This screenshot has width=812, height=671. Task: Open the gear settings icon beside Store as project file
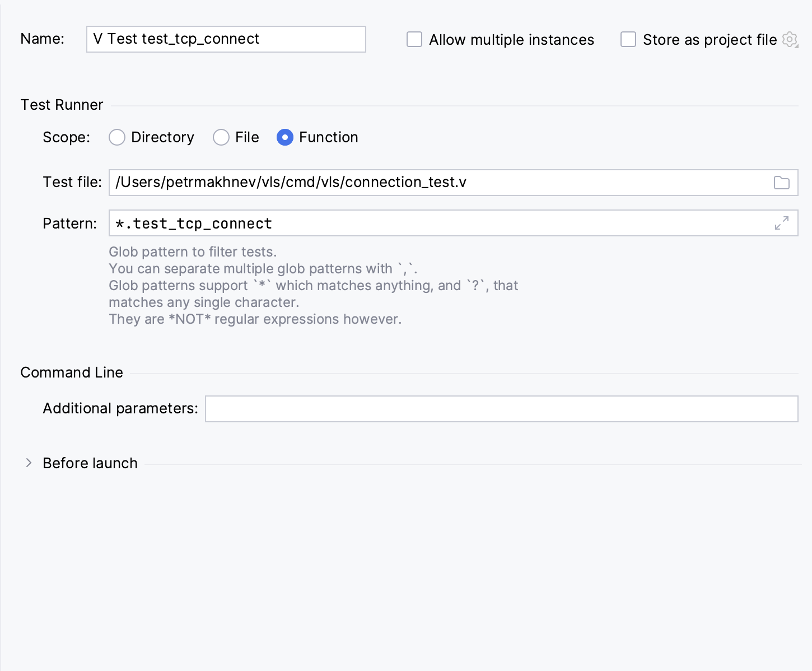coord(789,40)
